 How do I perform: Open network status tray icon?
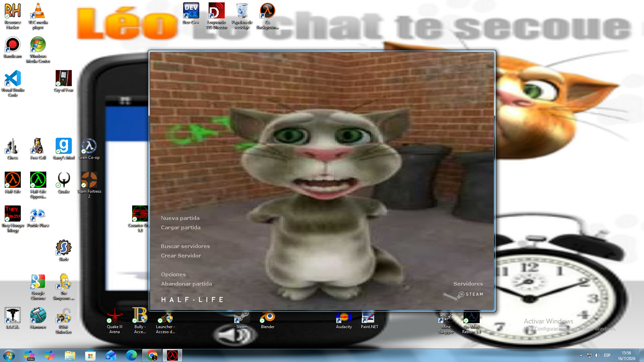(589, 355)
